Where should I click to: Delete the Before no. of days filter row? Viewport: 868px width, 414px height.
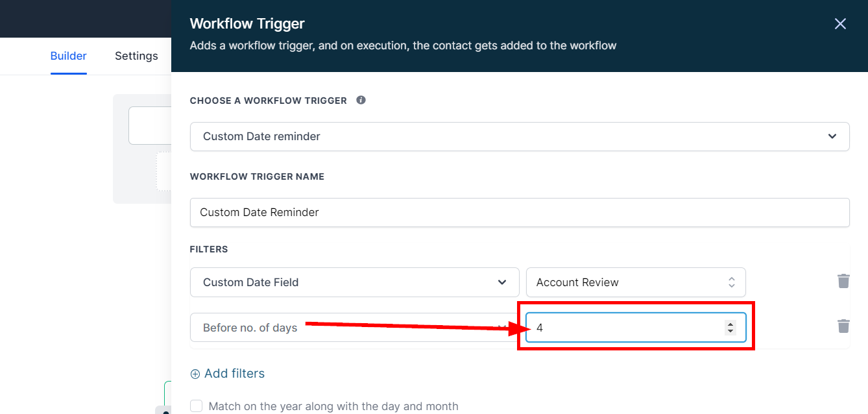click(x=843, y=326)
